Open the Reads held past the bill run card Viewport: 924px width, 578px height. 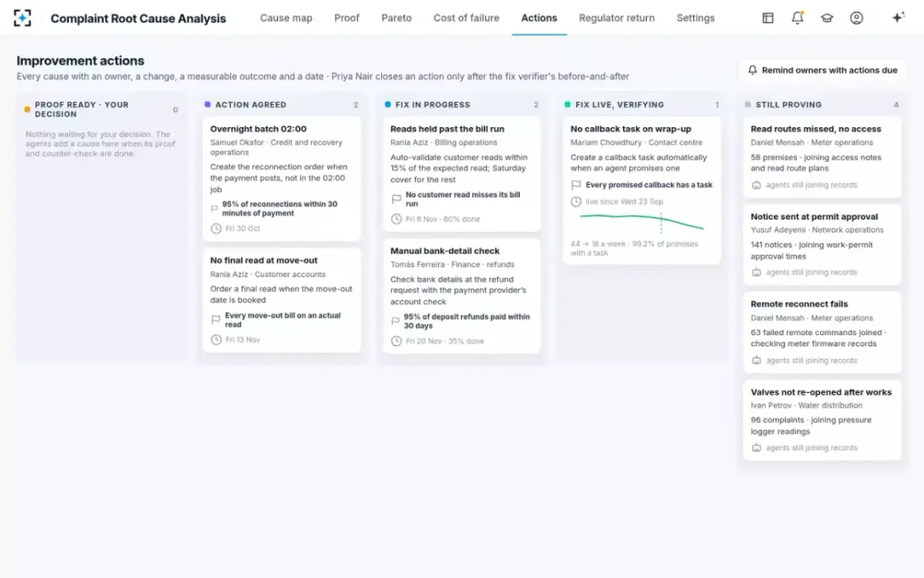pyautogui.click(x=461, y=174)
